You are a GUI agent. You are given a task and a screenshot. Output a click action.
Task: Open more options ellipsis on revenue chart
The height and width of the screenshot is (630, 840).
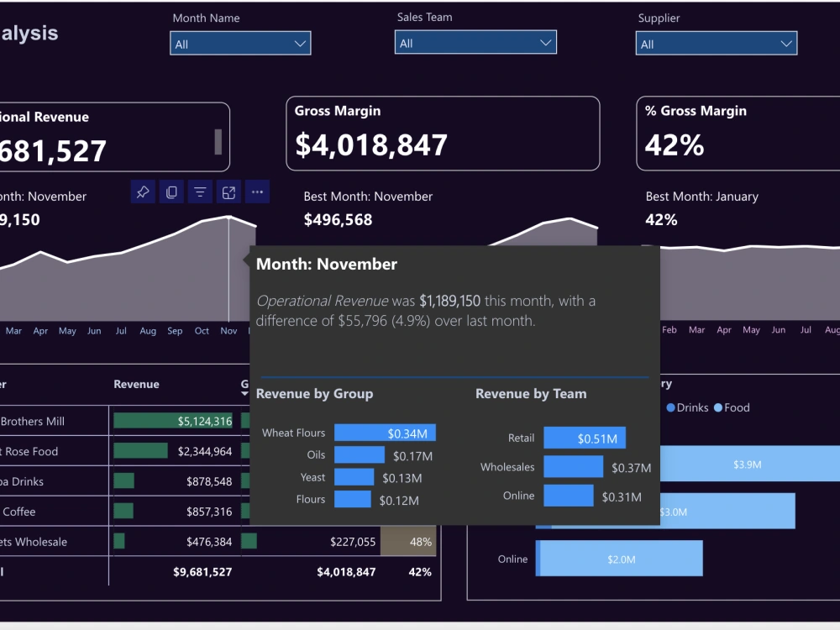(257, 192)
